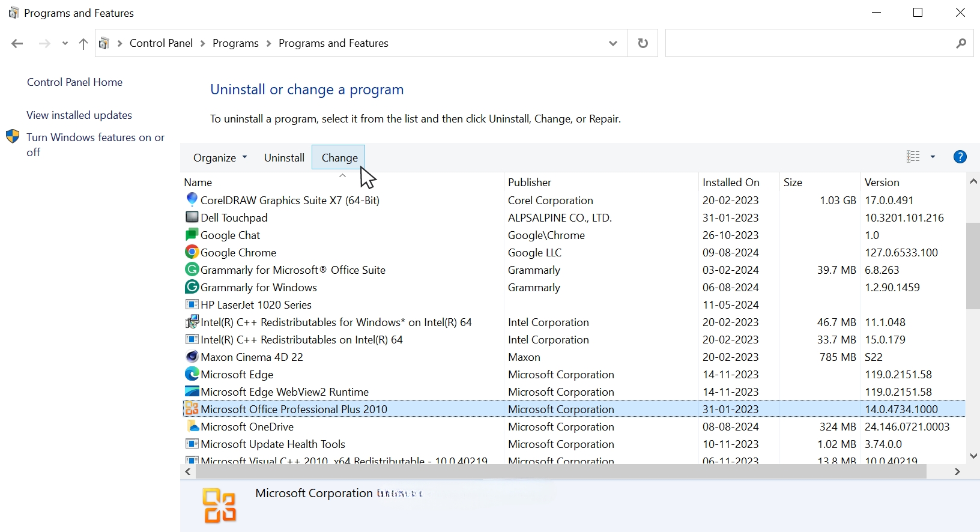The width and height of the screenshot is (980, 532).
Task: Expand the address bar history dropdown
Action: point(612,43)
